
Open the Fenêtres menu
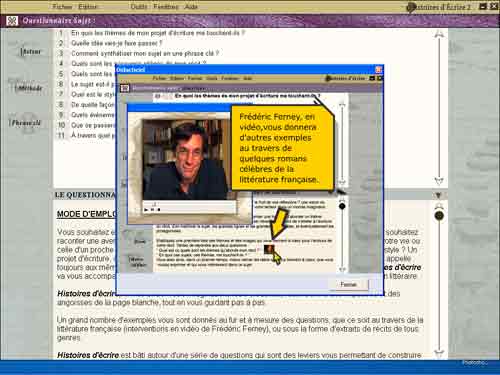pyautogui.click(x=166, y=7)
